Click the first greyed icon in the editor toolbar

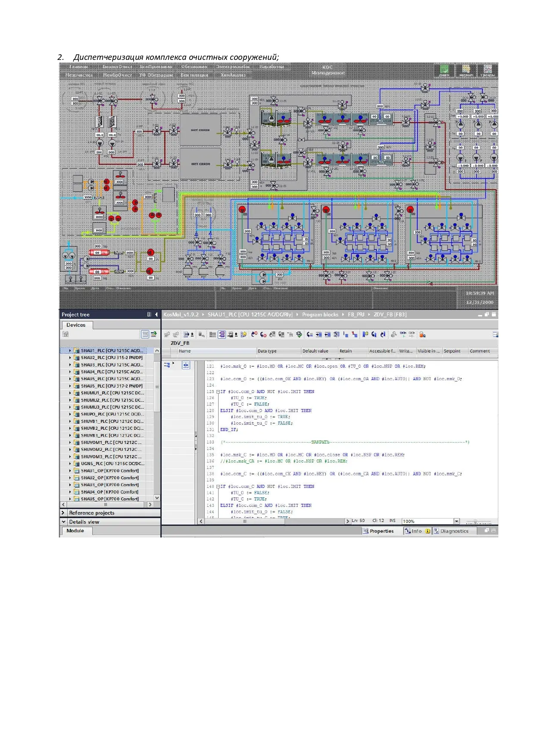[x=167, y=334]
